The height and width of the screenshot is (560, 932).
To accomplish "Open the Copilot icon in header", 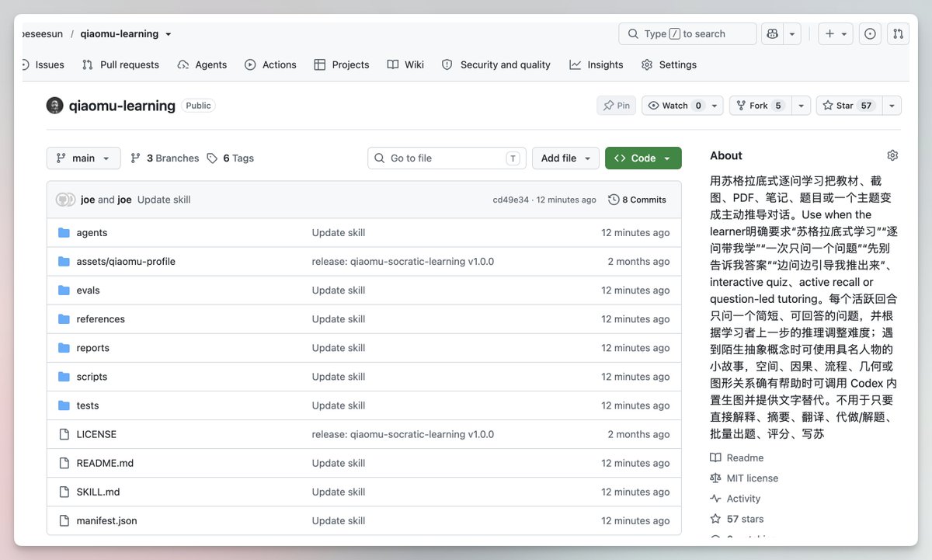I will tap(772, 33).
